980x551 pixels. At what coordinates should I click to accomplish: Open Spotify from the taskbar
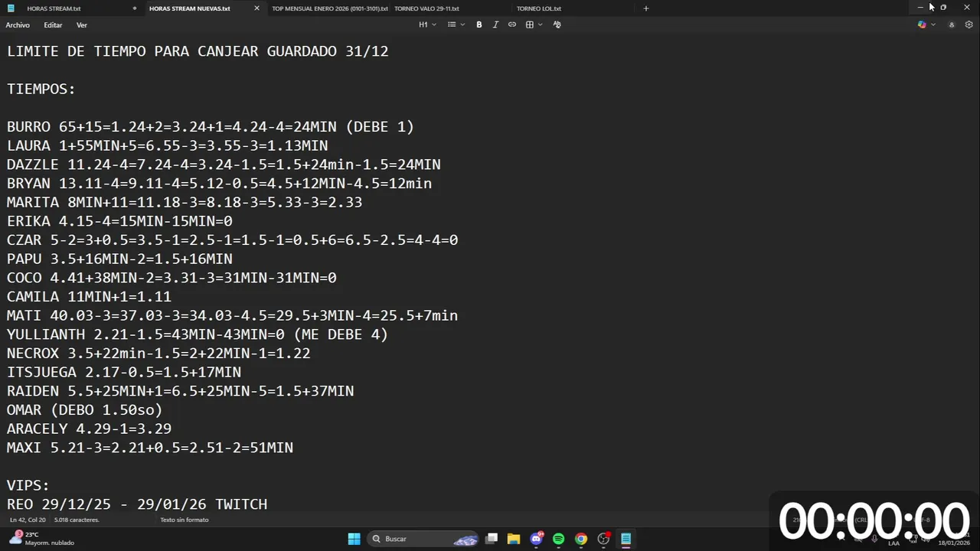[558, 539]
